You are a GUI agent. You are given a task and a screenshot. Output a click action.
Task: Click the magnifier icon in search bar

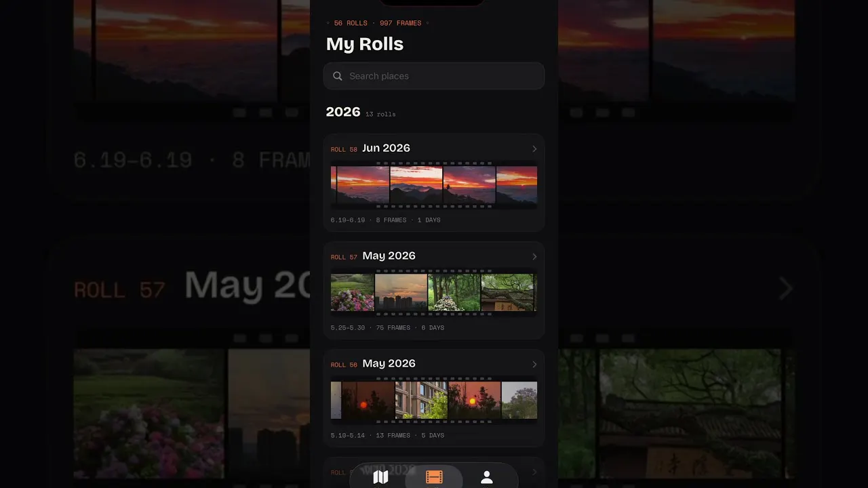[338, 76]
